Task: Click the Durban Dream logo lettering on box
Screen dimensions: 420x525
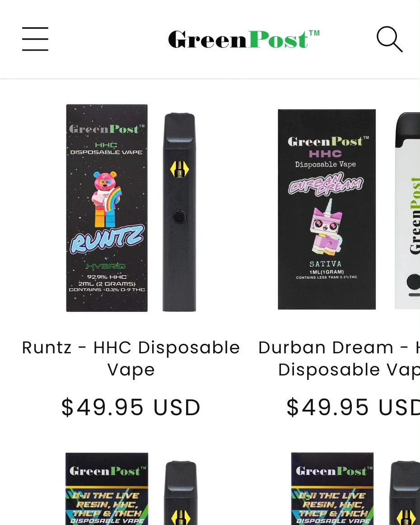Action: coord(326,184)
